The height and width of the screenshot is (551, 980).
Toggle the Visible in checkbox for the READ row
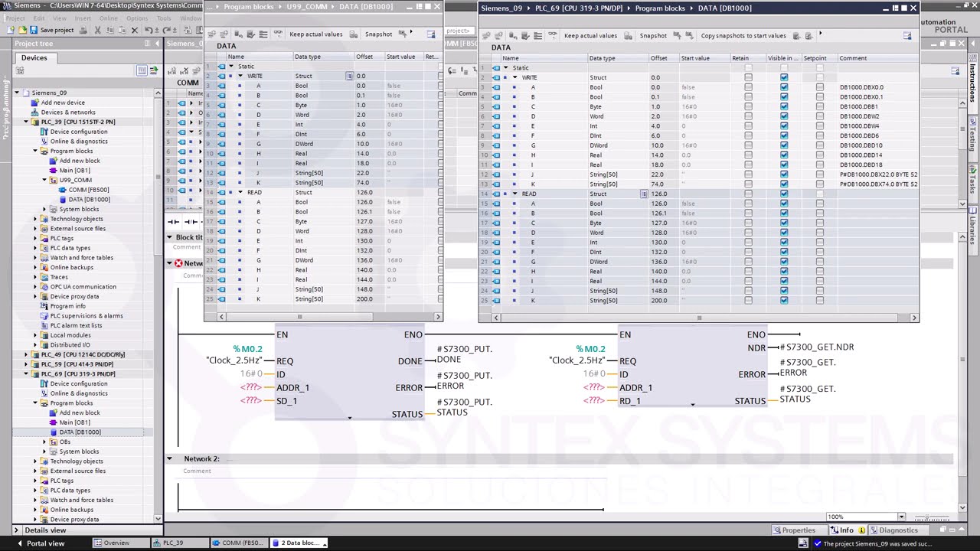tap(783, 194)
